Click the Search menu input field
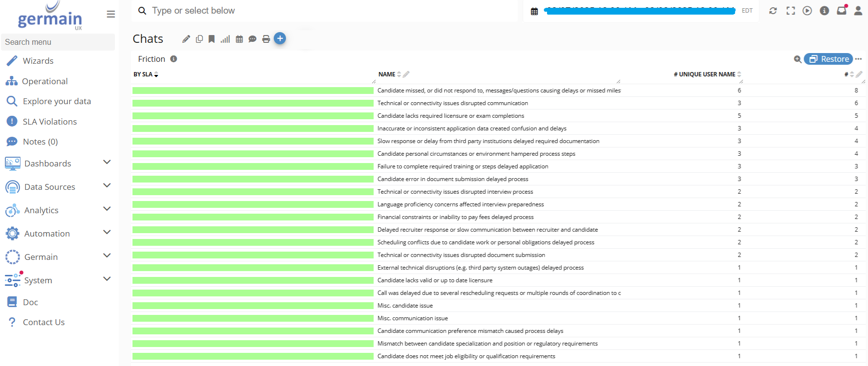868x366 pixels. click(58, 42)
